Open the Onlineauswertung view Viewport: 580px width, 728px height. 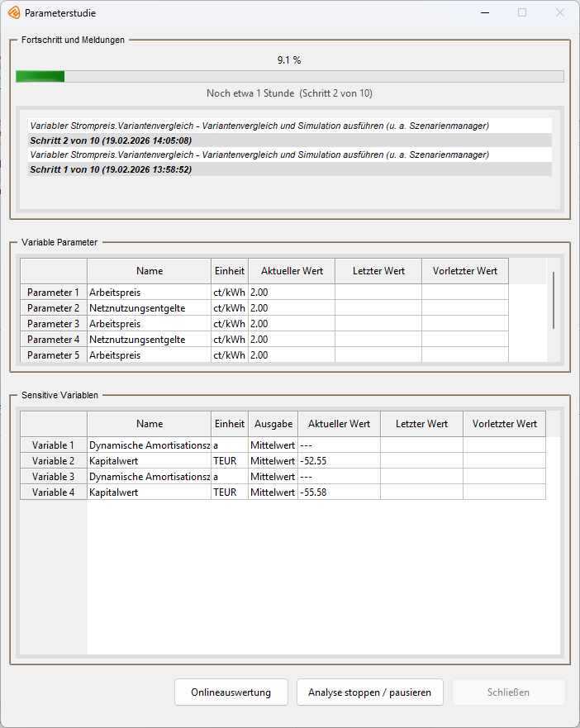pyautogui.click(x=231, y=692)
